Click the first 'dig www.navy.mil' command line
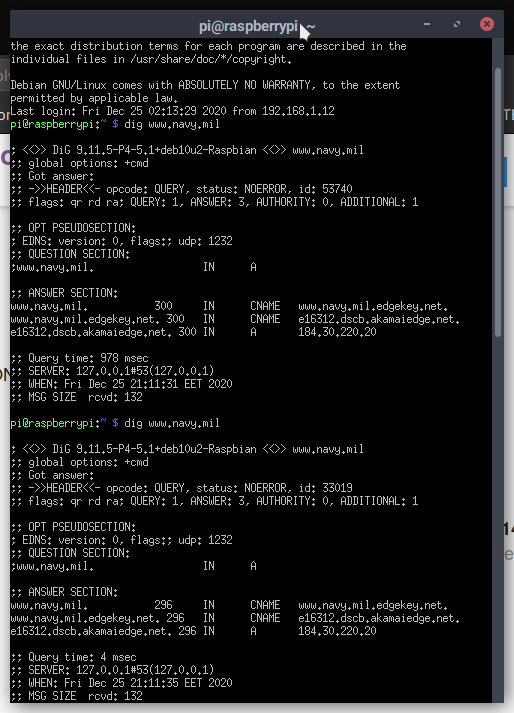 click(x=172, y=124)
